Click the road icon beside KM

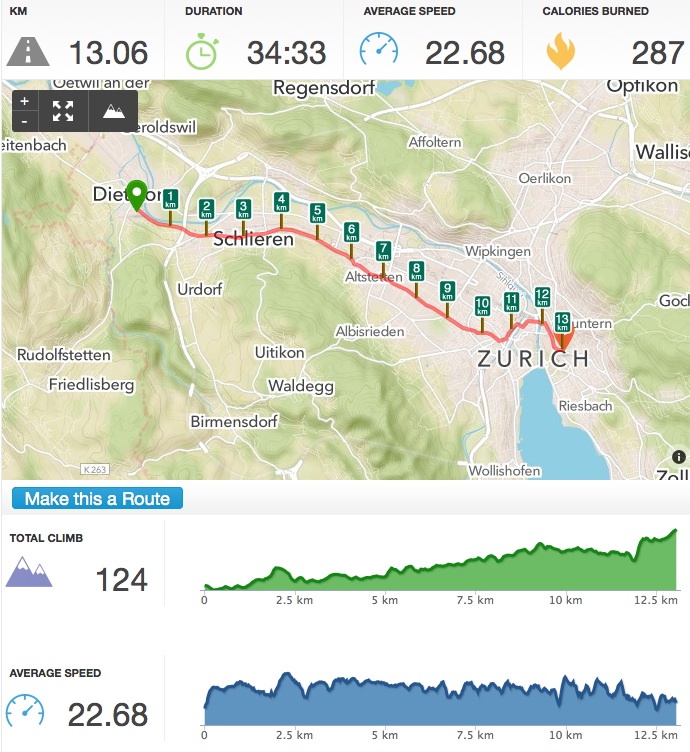click(28, 52)
